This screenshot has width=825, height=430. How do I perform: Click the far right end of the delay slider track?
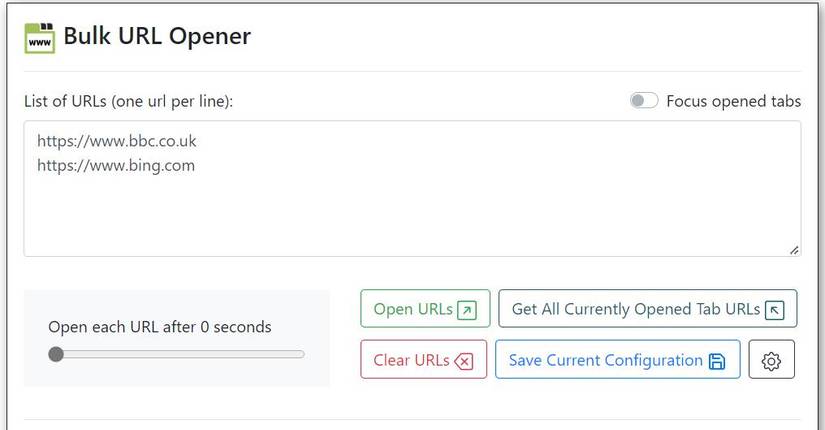point(303,354)
